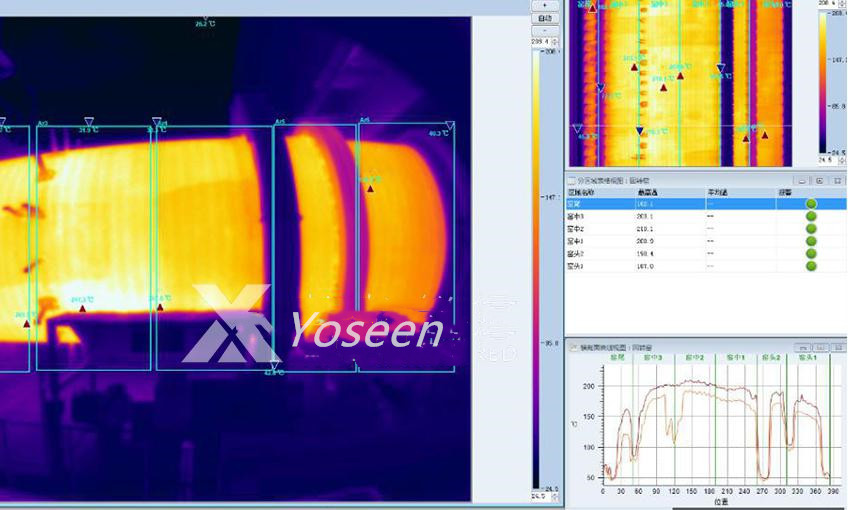This screenshot has height=510, width=848.
Task: Click the red triangle marker at the unrolled map's top-left
Action: coord(593,8)
